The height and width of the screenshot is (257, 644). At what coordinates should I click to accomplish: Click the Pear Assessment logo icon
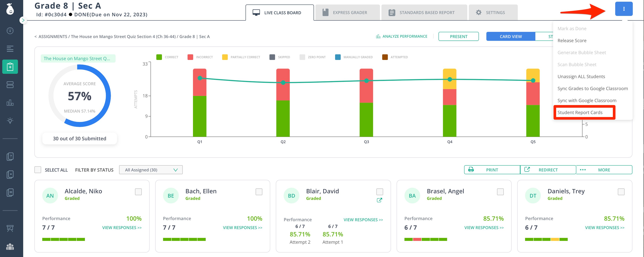pyautogui.click(x=10, y=9)
